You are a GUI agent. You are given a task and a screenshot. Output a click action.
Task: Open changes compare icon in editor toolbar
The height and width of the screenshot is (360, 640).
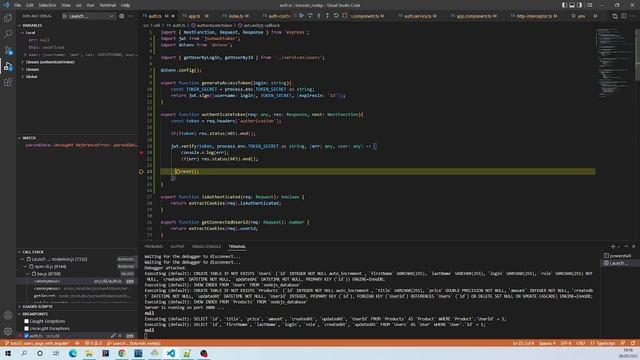coord(615,16)
